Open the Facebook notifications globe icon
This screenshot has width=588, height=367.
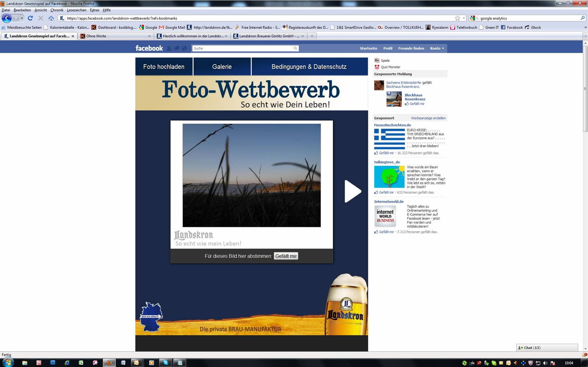[x=184, y=48]
